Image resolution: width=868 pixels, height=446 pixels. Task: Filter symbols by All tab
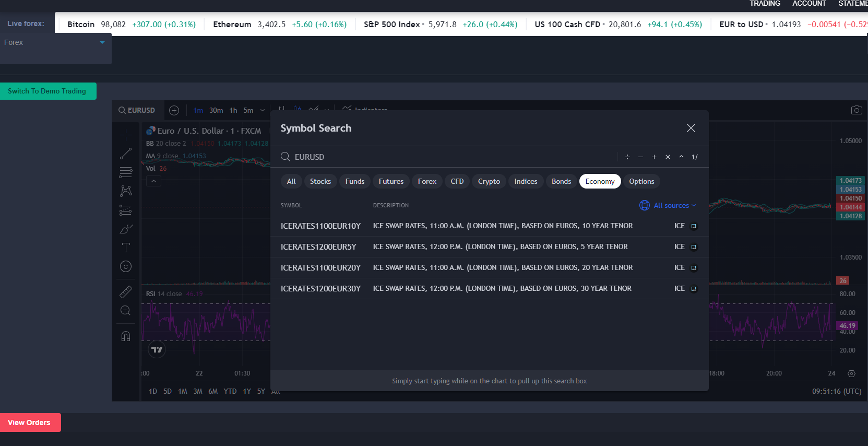coord(291,181)
